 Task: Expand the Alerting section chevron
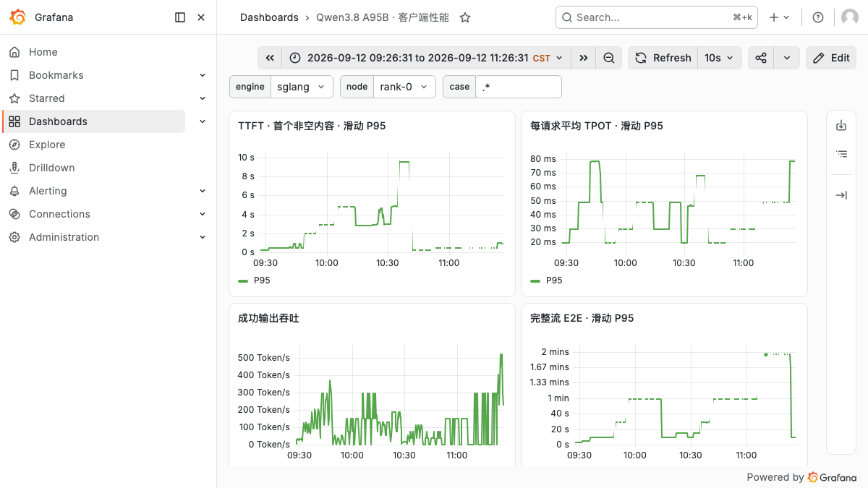tap(203, 191)
